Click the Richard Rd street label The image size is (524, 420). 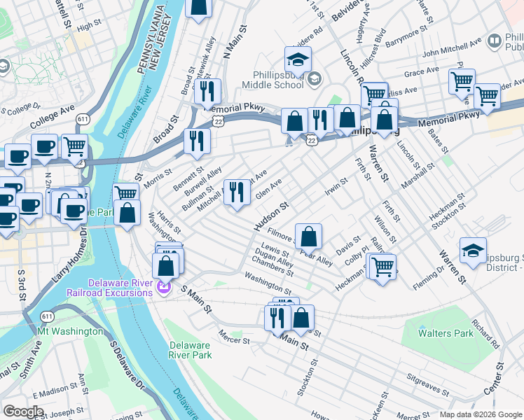point(485,334)
